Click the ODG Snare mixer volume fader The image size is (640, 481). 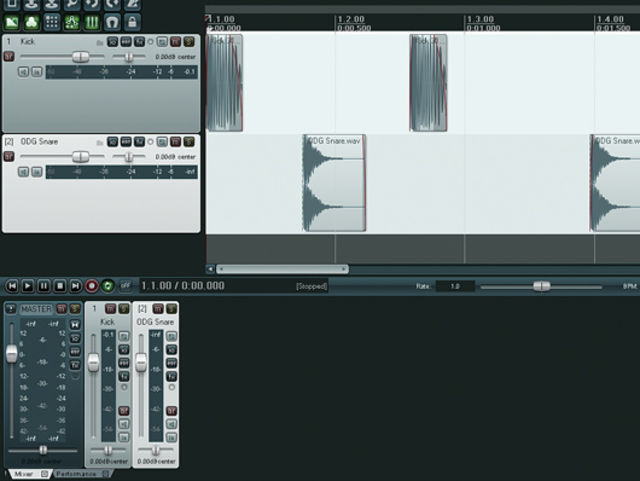[x=141, y=363]
